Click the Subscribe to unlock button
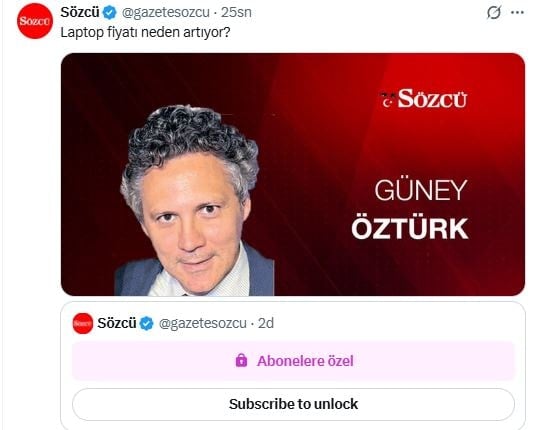Viewport: 539px width, 430px height. [293, 404]
